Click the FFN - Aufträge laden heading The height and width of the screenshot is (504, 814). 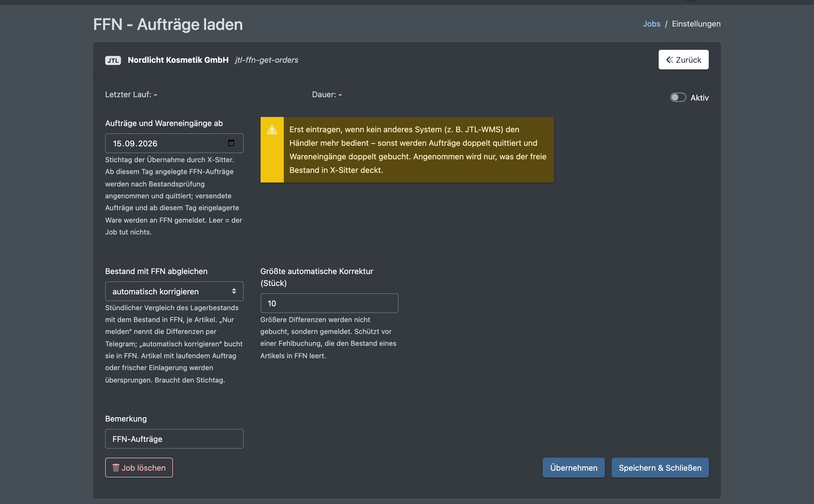pos(168,24)
